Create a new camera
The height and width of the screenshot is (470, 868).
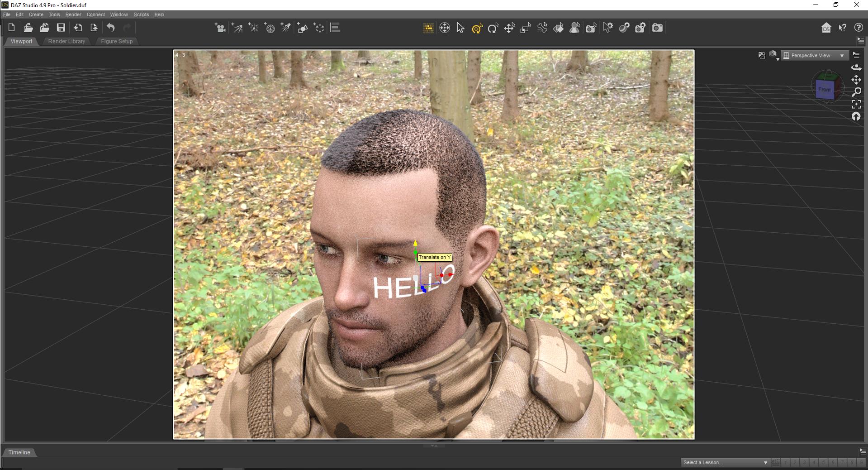click(x=220, y=28)
